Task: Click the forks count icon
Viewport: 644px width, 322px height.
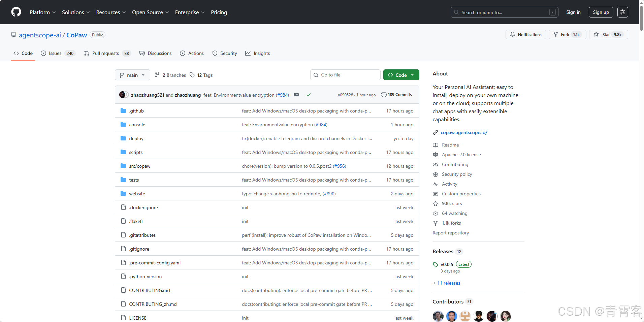Action: point(436,223)
